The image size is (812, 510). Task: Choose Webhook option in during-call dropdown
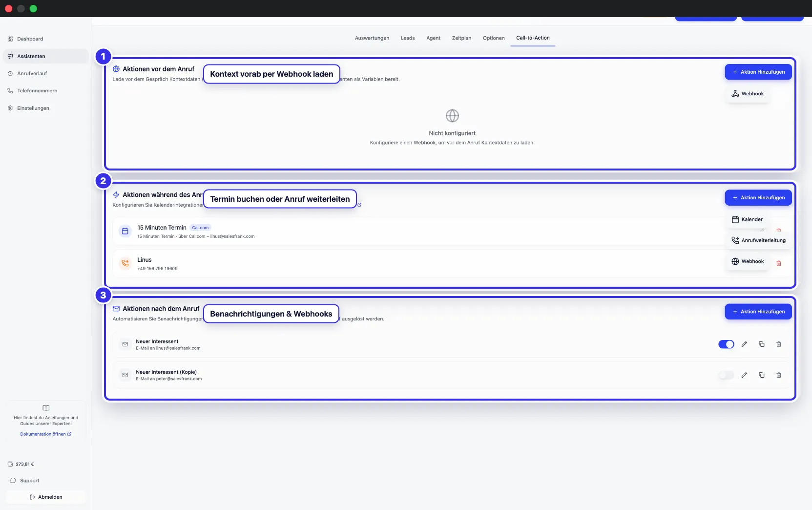[748, 261]
